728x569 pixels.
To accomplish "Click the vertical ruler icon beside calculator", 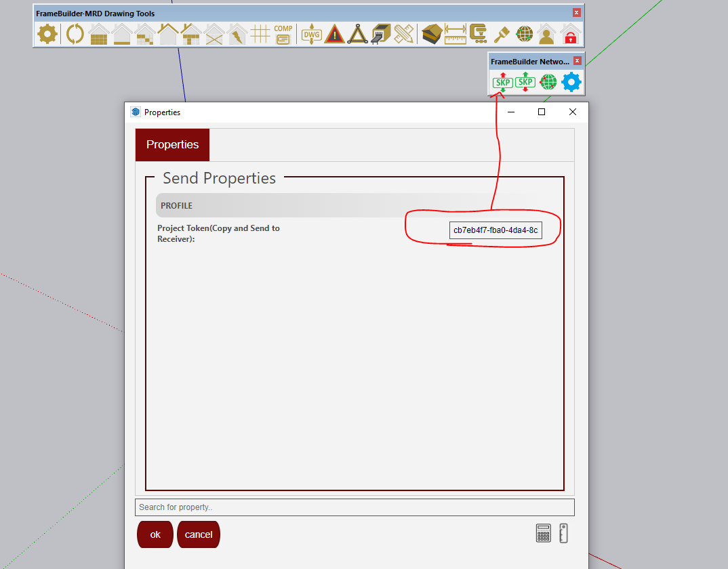I will point(564,533).
